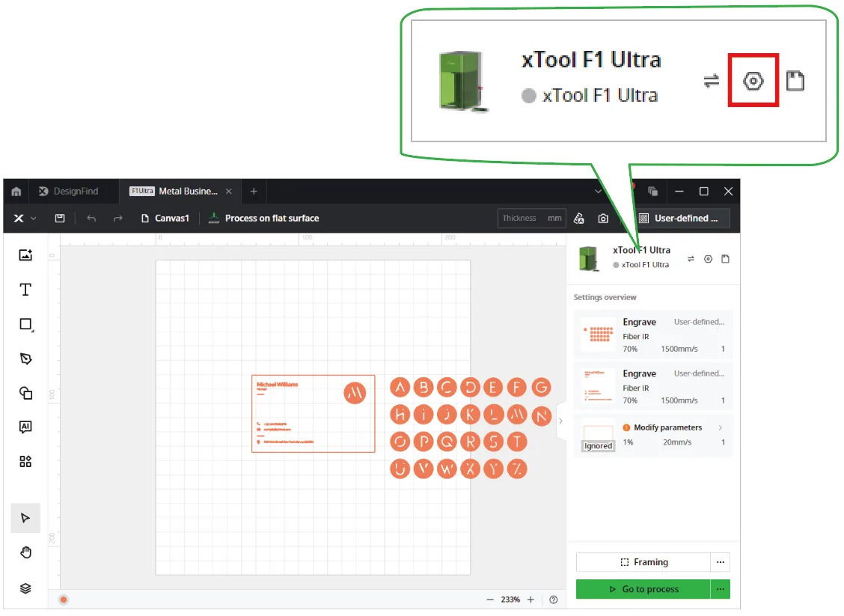Screen dimensions: 844x616
Task: Select the Metal Busine... project tab
Action: point(181,191)
